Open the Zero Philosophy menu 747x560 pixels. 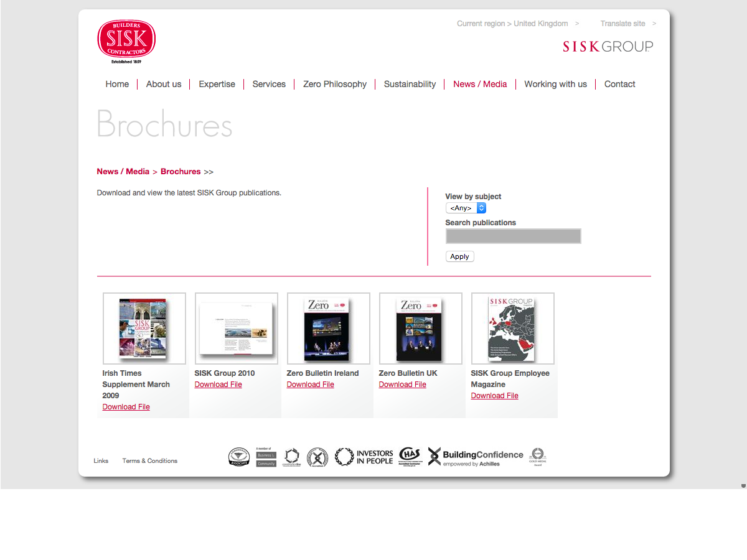click(335, 84)
